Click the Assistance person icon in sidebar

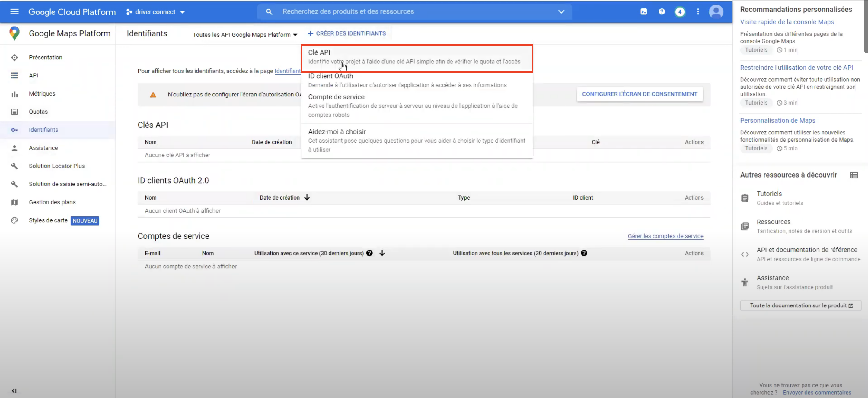click(14, 148)
